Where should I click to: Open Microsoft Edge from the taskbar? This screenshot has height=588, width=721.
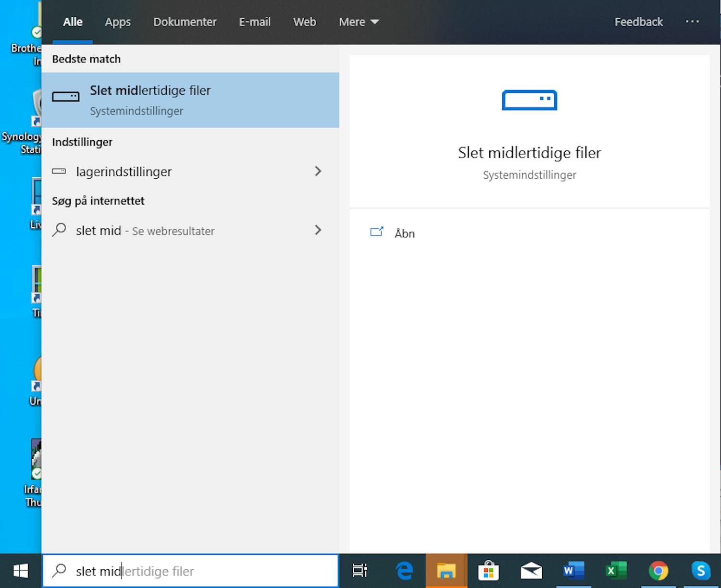(404, 571)
